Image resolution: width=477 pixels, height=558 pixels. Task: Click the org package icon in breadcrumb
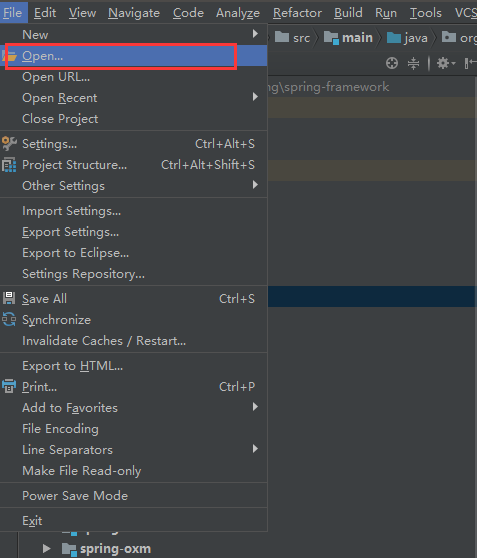[449, 37]
